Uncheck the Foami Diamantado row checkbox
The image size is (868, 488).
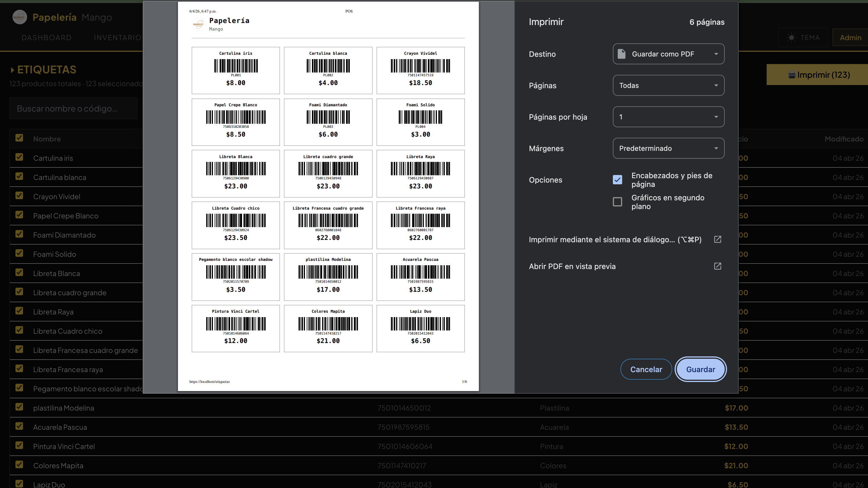coord(19,234)
